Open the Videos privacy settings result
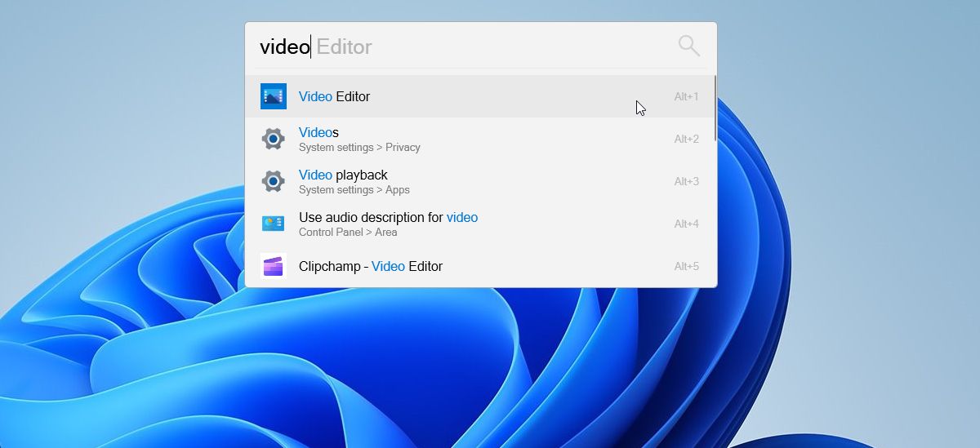This screenshot has width=980, height=448. tap(480, 139)
